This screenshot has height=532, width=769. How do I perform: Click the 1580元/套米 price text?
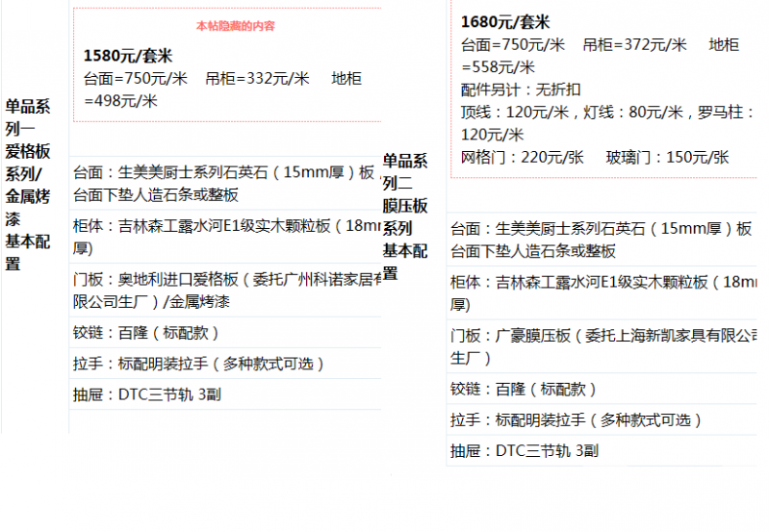(x=128, y=56)
